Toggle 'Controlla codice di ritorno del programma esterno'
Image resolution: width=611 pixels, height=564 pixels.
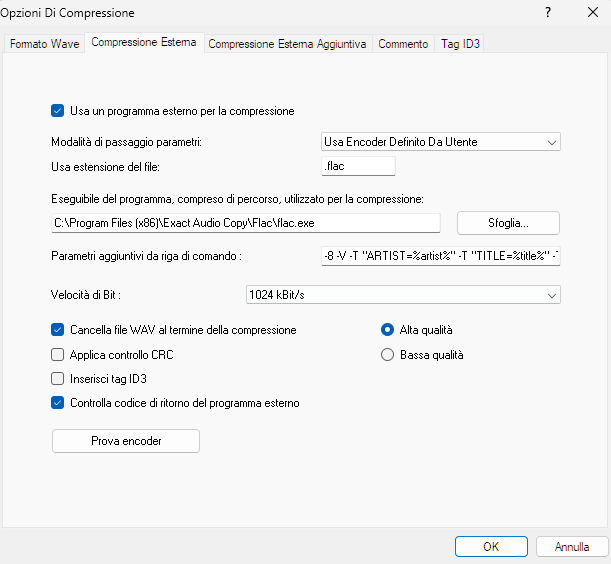57,403
